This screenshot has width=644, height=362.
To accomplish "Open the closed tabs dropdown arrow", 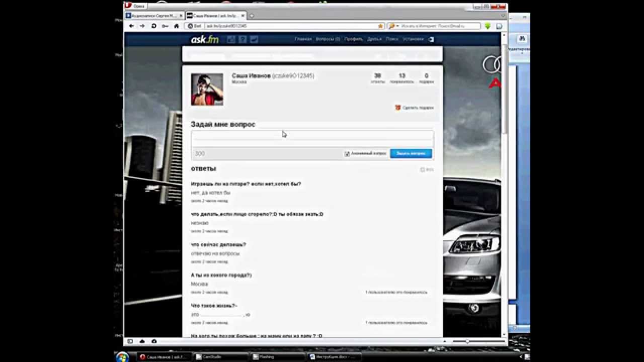I will point(503,16).
